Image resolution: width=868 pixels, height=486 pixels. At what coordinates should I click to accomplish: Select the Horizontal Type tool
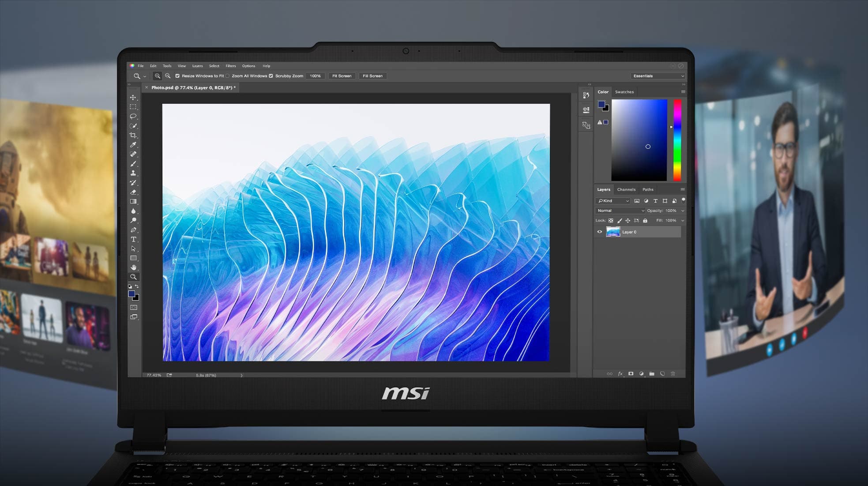(133, 239)
